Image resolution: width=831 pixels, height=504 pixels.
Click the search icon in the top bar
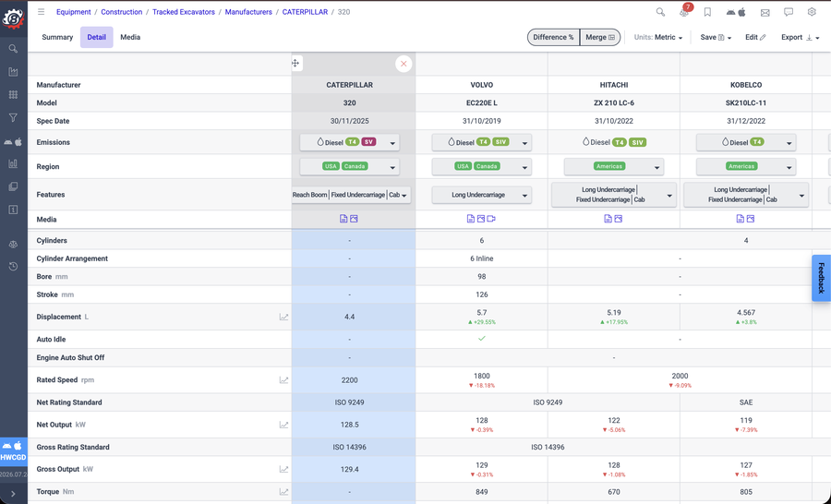point(660,12)
